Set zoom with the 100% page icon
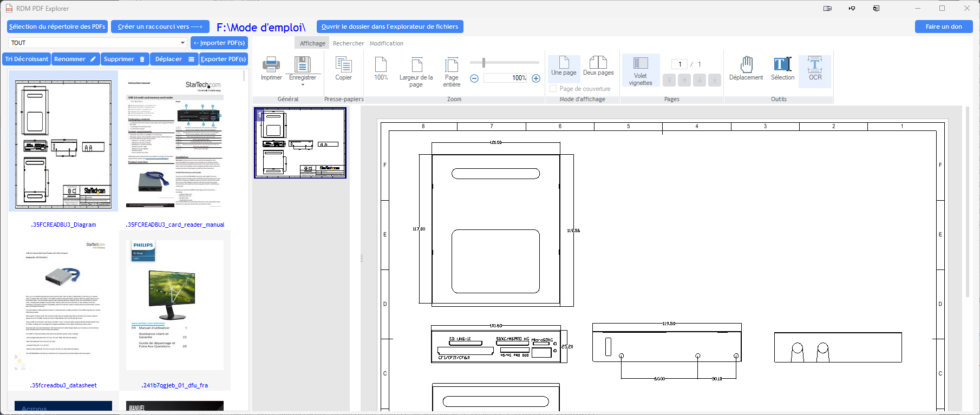 381,65
